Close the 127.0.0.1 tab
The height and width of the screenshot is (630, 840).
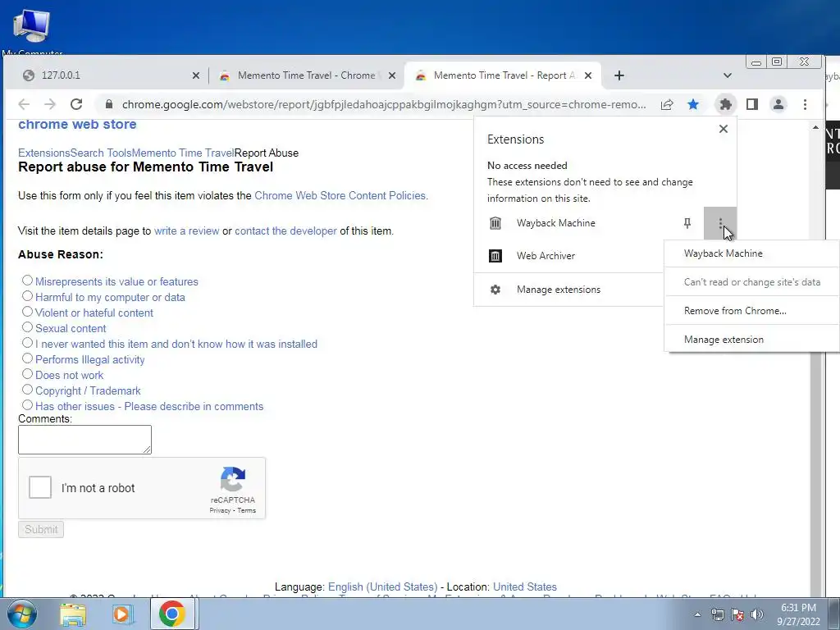(196, 75)
